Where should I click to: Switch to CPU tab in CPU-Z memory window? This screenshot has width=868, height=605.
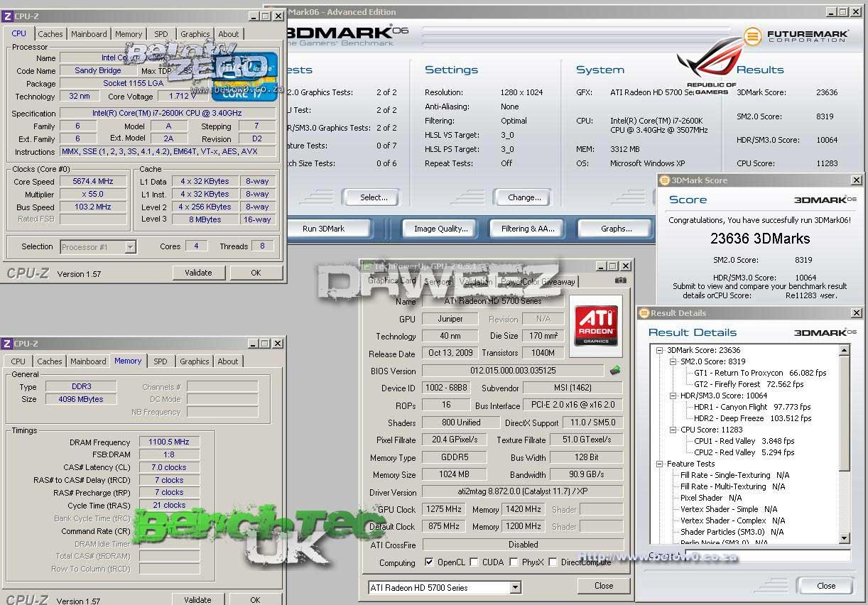click(18, 361)
